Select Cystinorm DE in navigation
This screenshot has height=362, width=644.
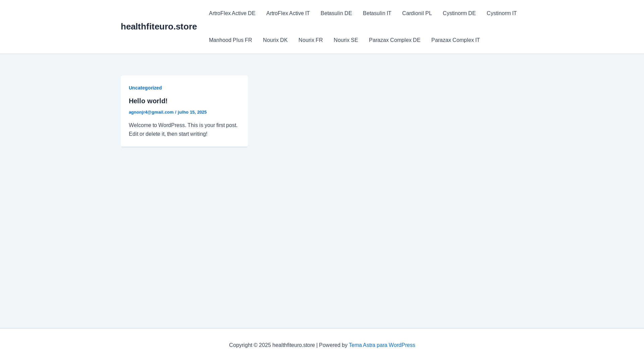coord(459,13)
